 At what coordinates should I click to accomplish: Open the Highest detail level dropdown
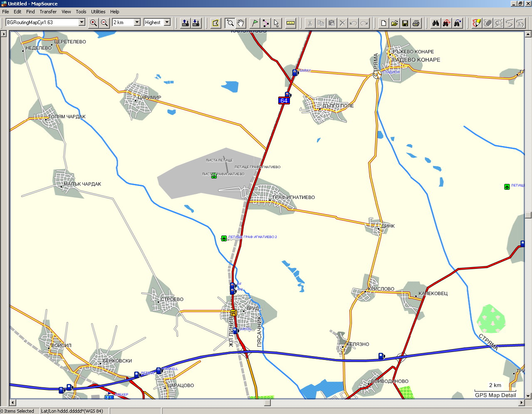point(167,22)
